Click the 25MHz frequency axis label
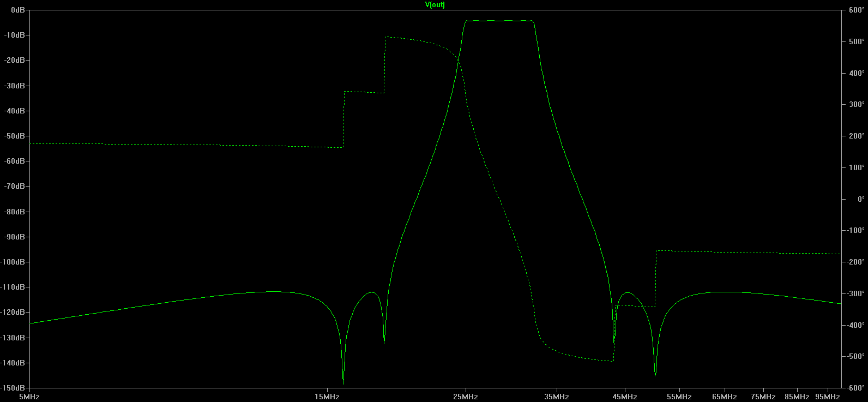Image resolution: width=868 pixels, height=402 pixels. pos(465,397)
